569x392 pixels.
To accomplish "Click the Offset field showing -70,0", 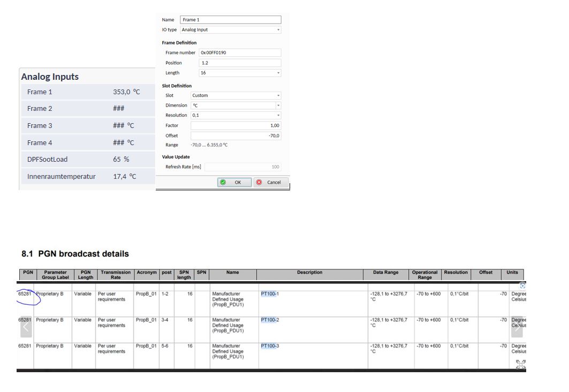I will point(236,135).
